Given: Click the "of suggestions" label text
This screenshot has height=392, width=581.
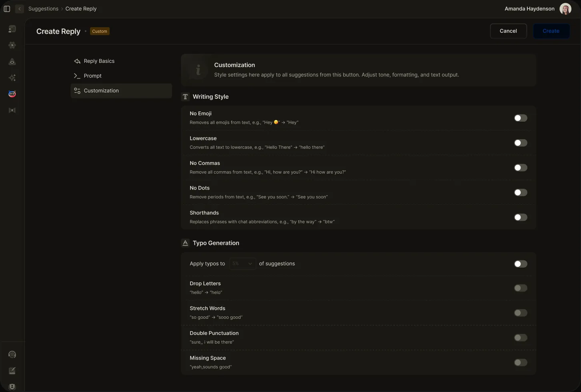Looking at the screenshot, I should [x=277, y=264].
